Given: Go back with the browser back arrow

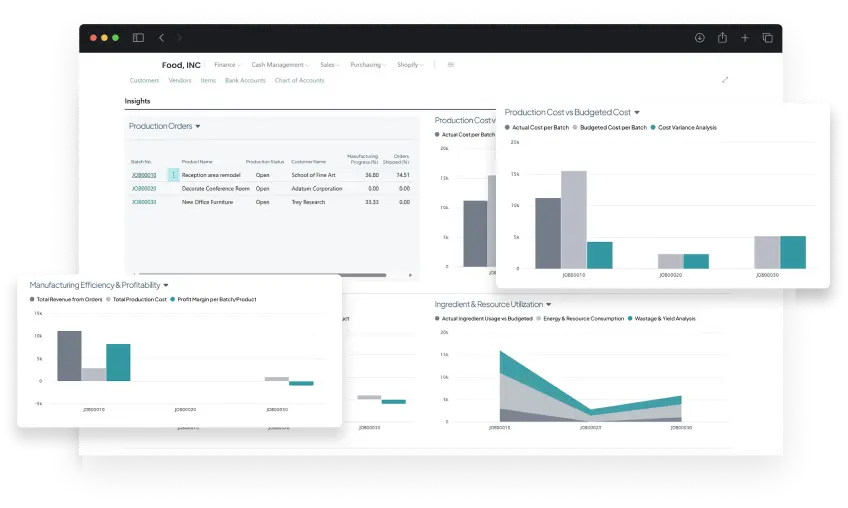Looking at the screenshot, I should click(161, 38).
